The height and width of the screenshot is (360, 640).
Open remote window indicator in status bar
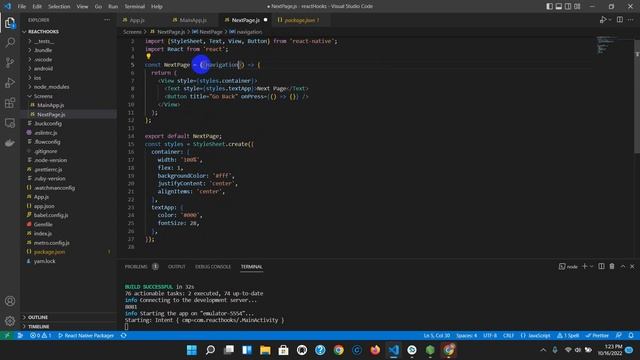7,335
